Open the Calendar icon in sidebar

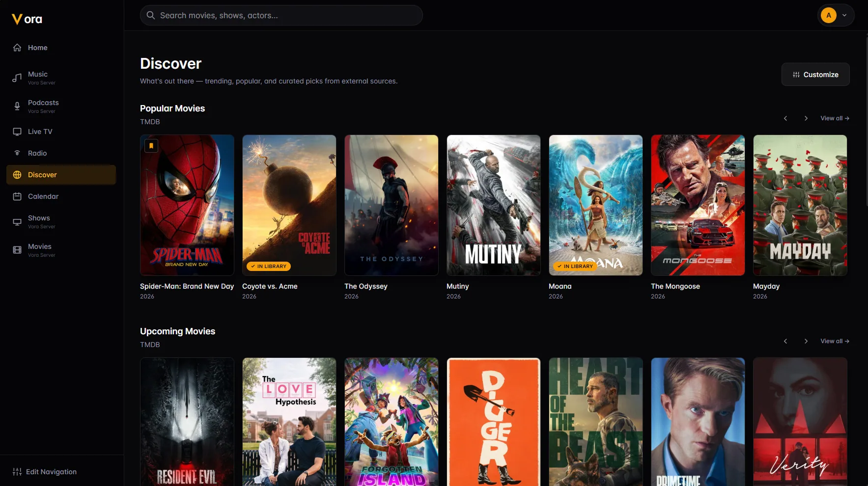tap(17, 196)
